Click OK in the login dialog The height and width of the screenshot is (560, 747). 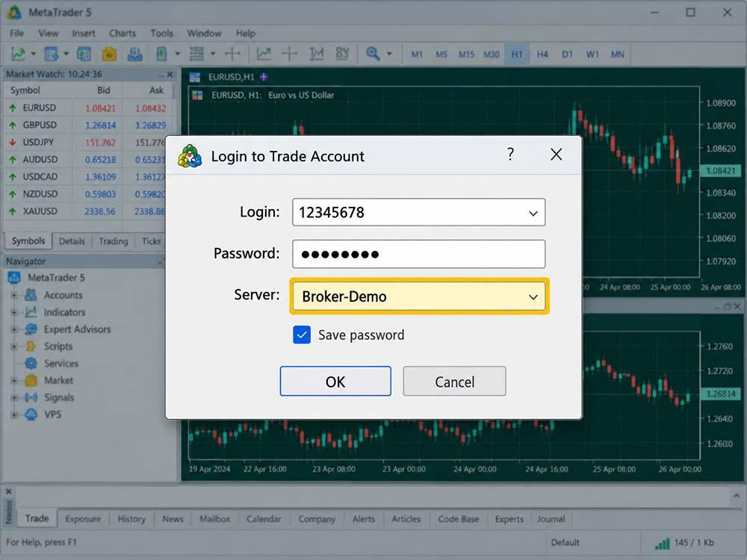335,381
